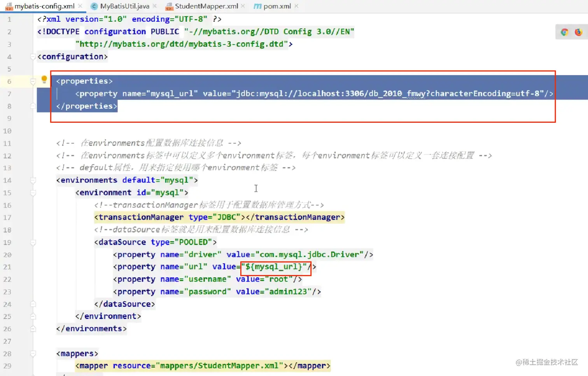Click line number 10 in gutter
Viewport: 588px width, 376px height.
(7, 131)
